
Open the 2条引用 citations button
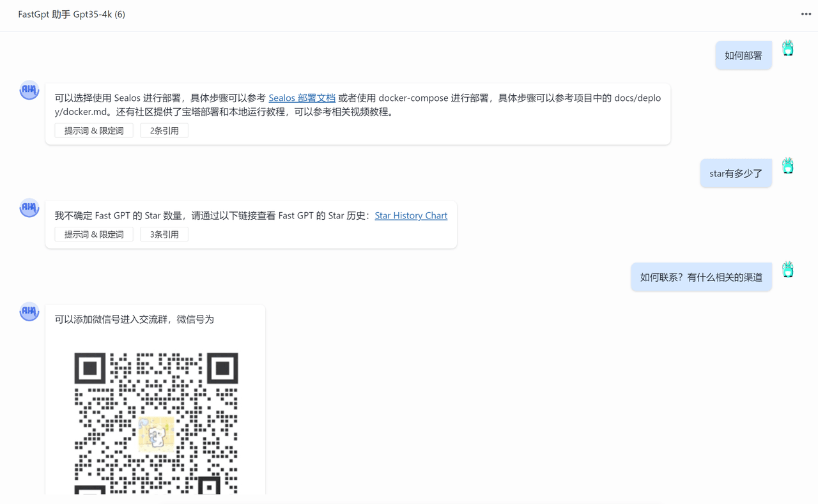coord(164,130)
